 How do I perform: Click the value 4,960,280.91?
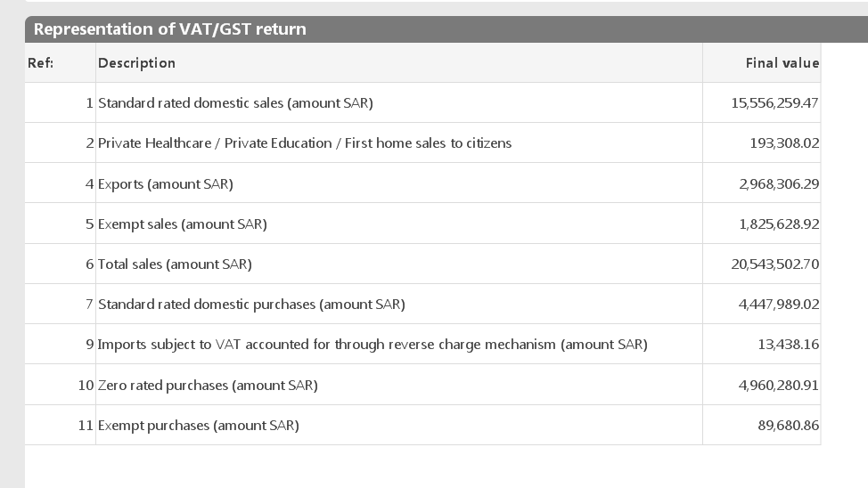(778, 386)
